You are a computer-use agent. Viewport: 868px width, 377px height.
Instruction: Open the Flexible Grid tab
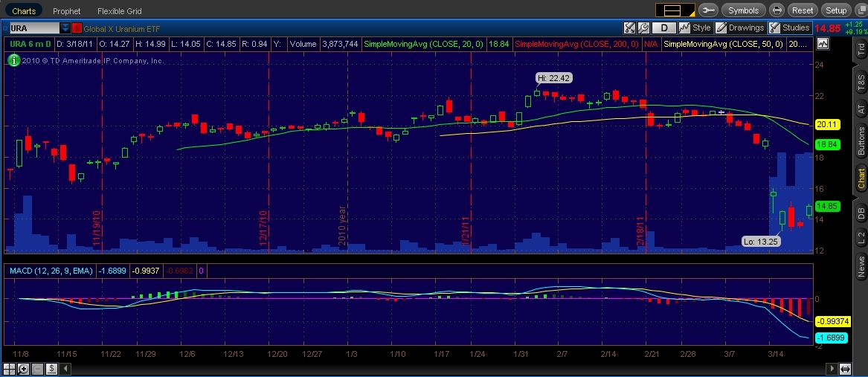120,10
